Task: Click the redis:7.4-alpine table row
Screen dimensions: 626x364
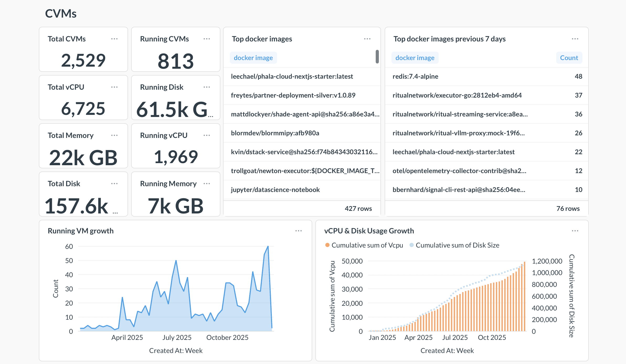Action: tap(415, 76)
